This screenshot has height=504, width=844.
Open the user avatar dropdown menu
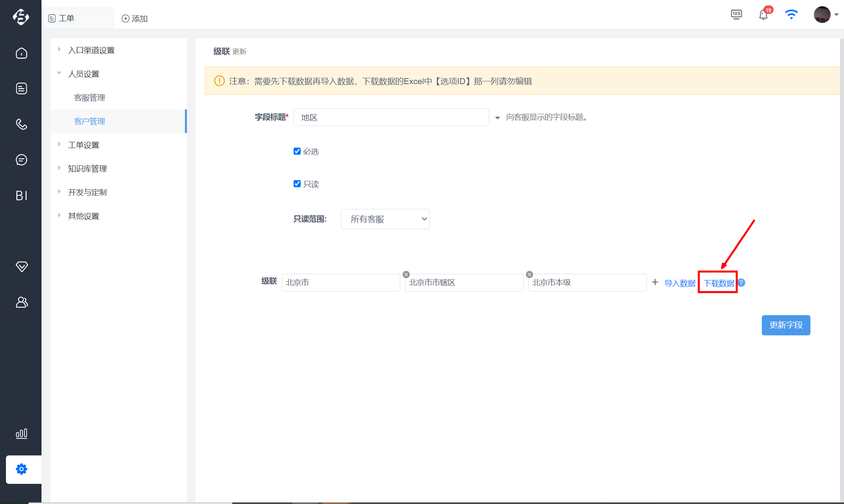(x=826, y=15)
